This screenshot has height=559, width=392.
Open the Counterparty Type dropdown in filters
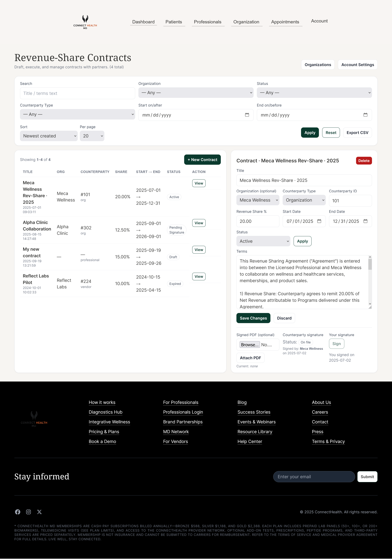point(77,114)
